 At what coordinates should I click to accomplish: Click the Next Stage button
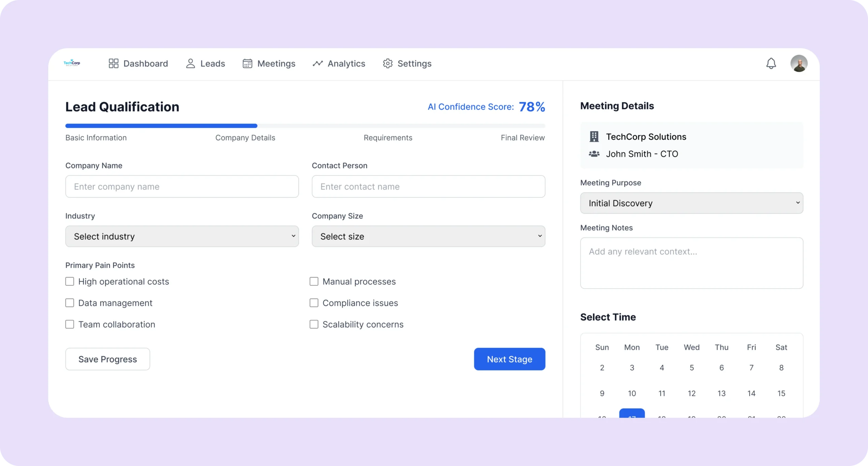(509, 359)
